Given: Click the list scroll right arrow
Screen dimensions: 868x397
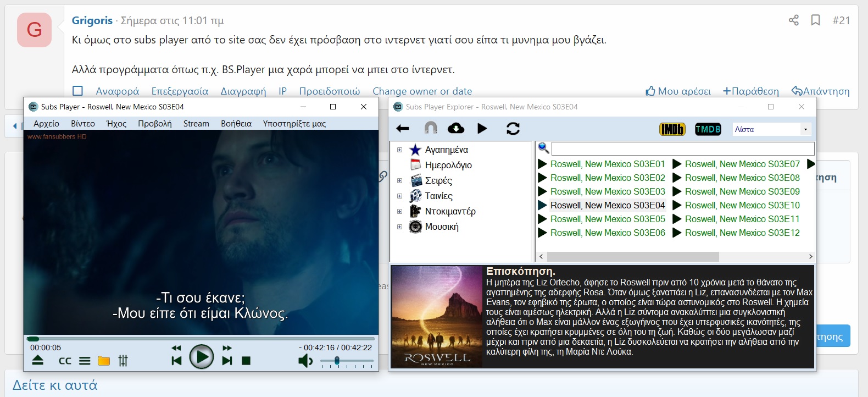Looking at the screenshot, I should (810, 257).
